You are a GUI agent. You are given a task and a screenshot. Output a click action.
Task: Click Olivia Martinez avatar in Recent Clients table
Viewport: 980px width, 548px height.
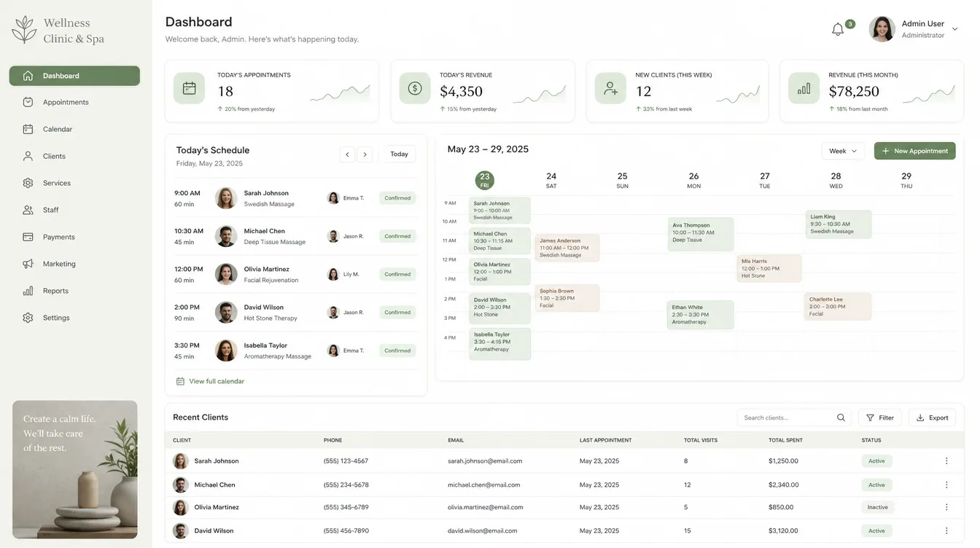tap(180, 507)
